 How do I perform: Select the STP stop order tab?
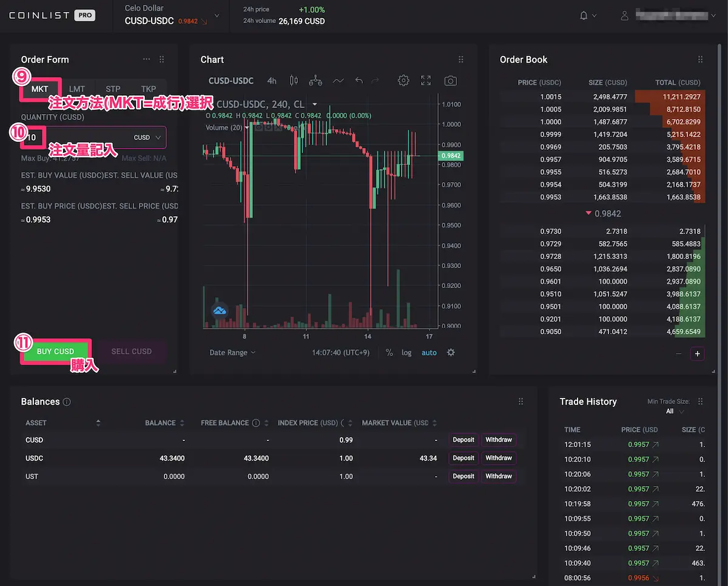pos(113,89)
